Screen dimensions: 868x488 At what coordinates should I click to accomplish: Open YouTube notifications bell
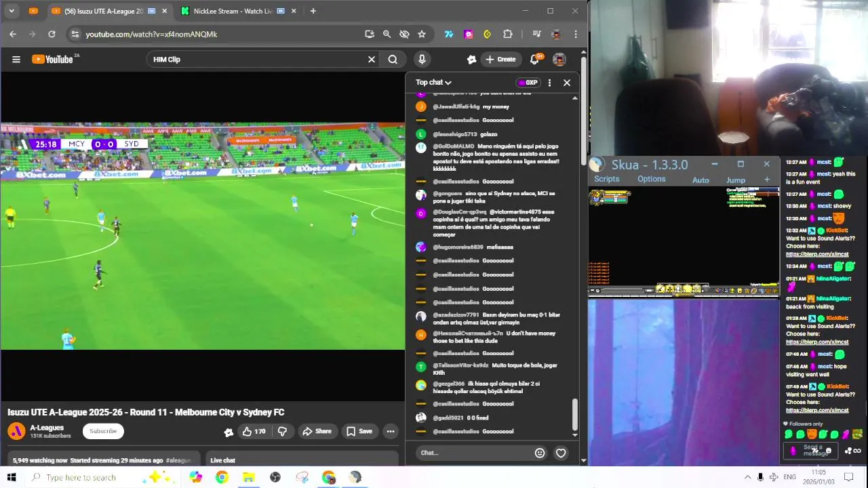[534, 60]
